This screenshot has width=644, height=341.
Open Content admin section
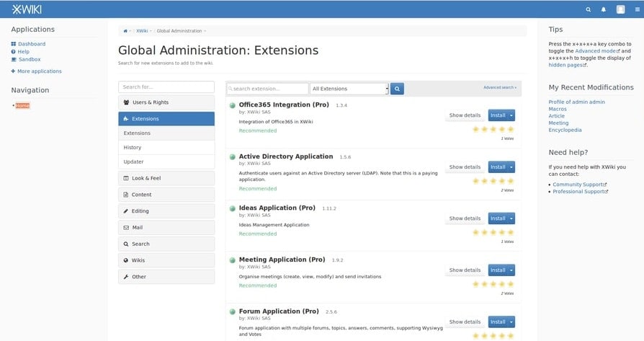coord(166,195)
